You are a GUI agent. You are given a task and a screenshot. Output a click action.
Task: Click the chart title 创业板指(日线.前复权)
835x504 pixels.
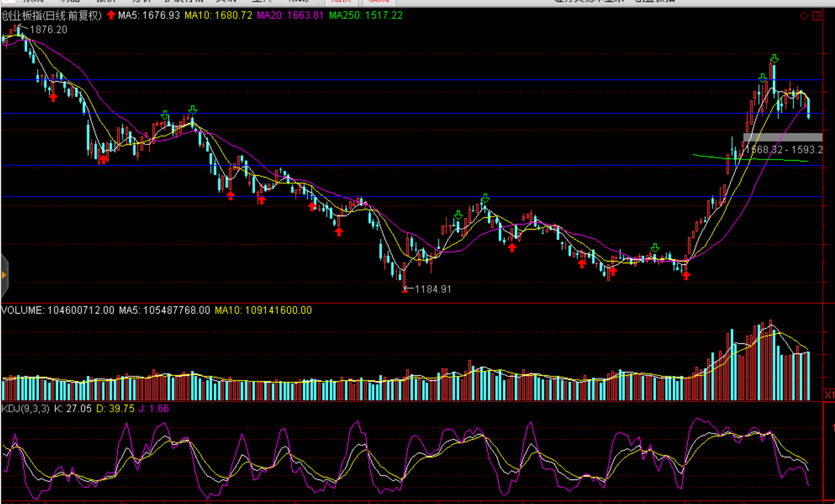point(52,15)
